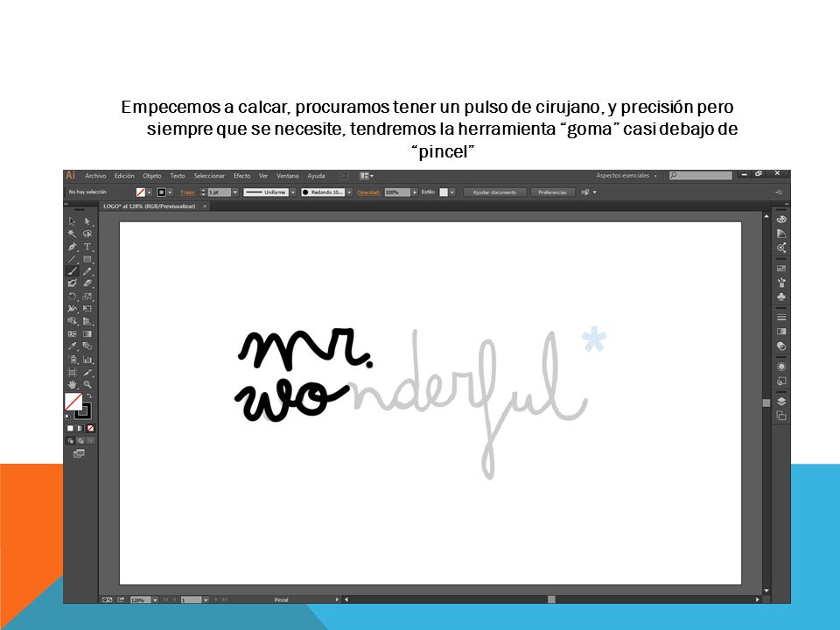The height and width of the screenshot is (630, 840).
Task: Set paint mode to Gradient
Action: pyautogui.click(x=80, y=428)
